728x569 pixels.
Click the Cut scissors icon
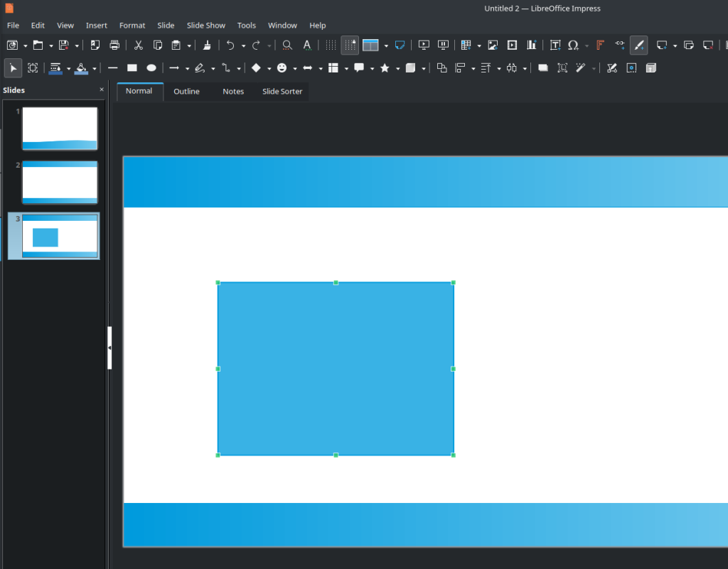(139, 45)
